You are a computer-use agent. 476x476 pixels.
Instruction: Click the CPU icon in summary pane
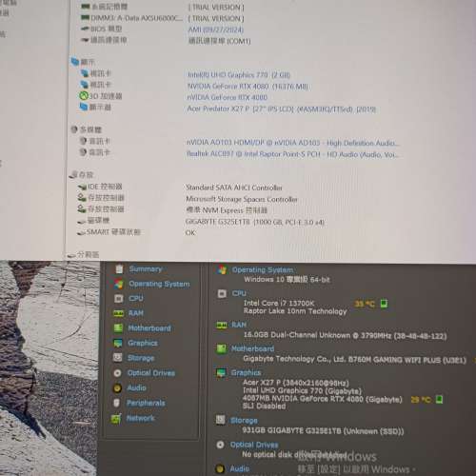[x=222, y=293]
